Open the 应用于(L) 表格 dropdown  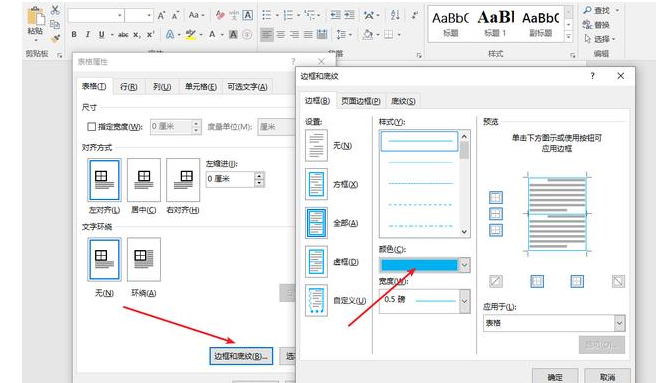619,323
